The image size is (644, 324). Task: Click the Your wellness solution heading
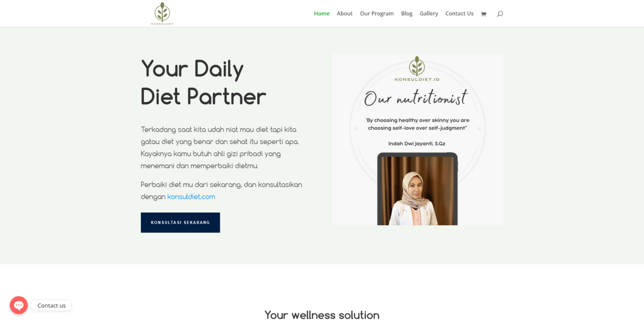[x=322, y=315]
